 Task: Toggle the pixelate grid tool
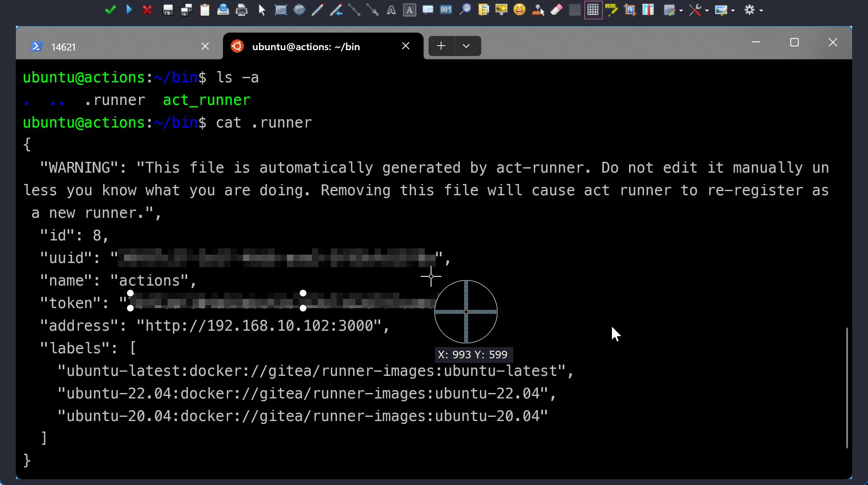click(593, 10)
